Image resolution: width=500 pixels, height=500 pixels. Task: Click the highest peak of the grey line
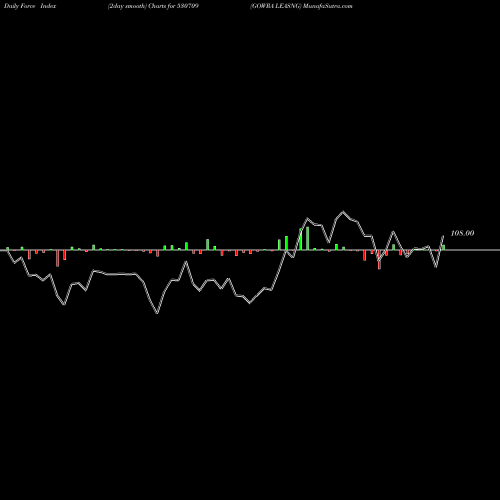pyautogui.click(x=343, y=212)
